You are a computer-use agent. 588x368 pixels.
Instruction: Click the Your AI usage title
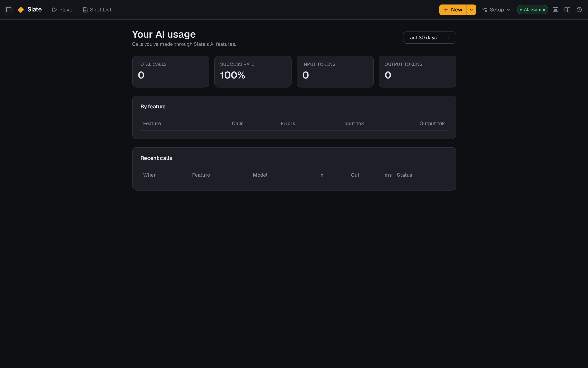[x=164, y=34]
